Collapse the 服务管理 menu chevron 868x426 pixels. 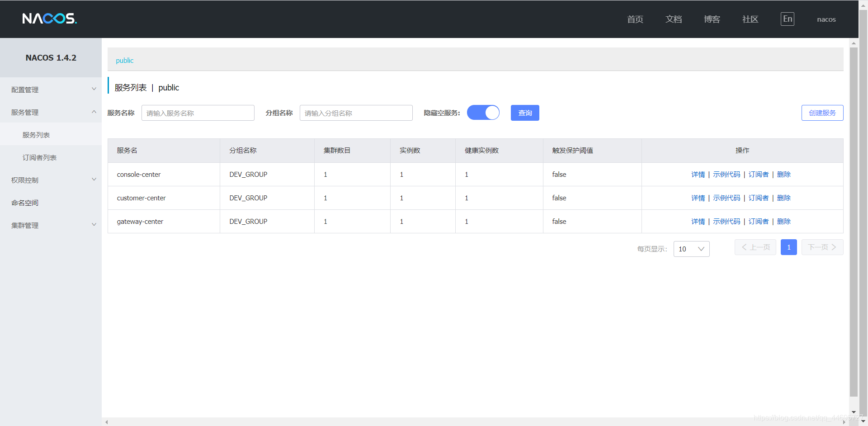[x=94, y=112]
